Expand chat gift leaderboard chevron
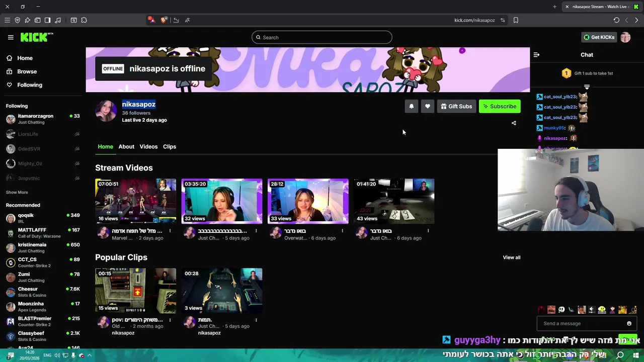This screenshot has height=362, width=644. (587, 87)
